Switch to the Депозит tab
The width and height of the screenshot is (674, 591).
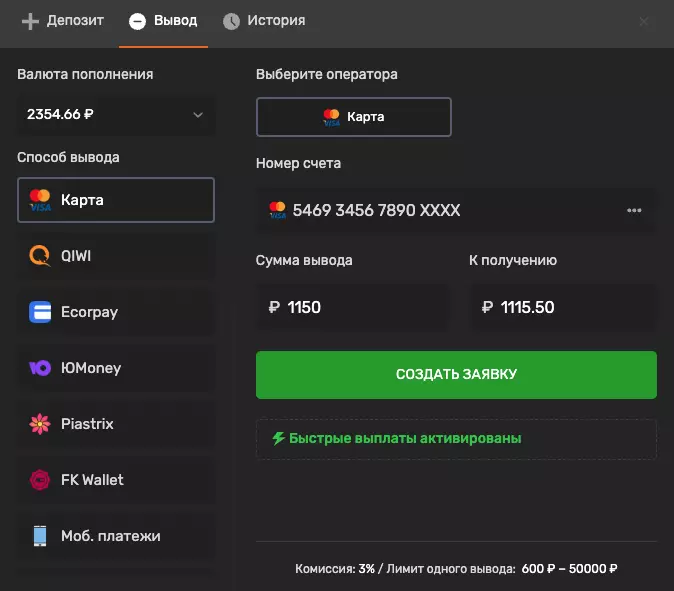(x=63, y=21)
